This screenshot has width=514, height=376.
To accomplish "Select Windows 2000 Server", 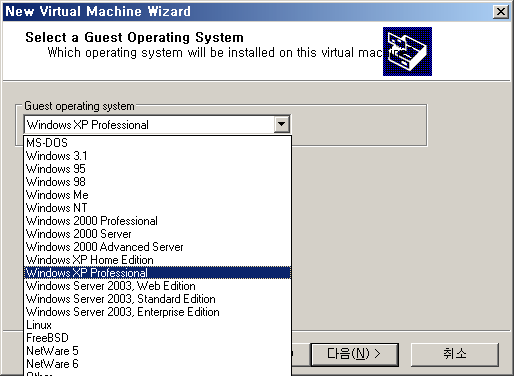I will click(x=157, y=234).
